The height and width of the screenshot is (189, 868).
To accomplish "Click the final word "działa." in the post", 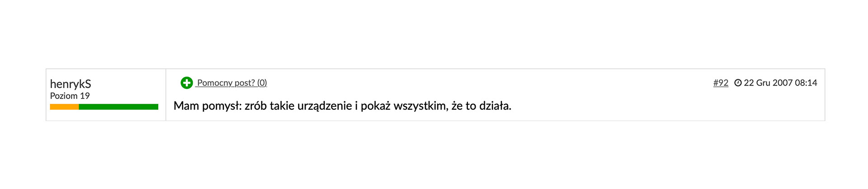I will (x=496, y=106).
